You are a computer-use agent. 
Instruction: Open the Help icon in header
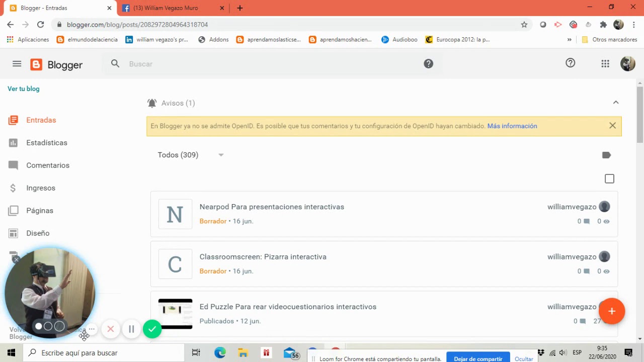(570, 63)
